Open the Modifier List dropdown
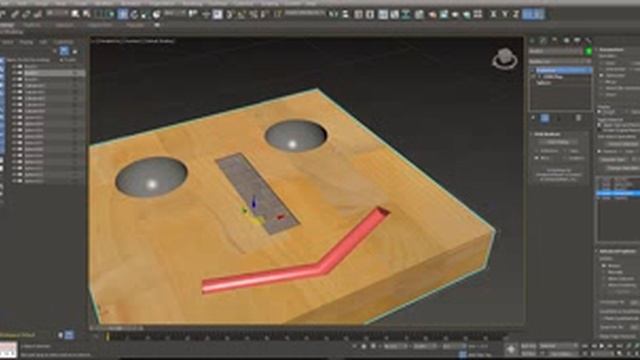Viewport: 640px width, 360px height. coord(560,61)
